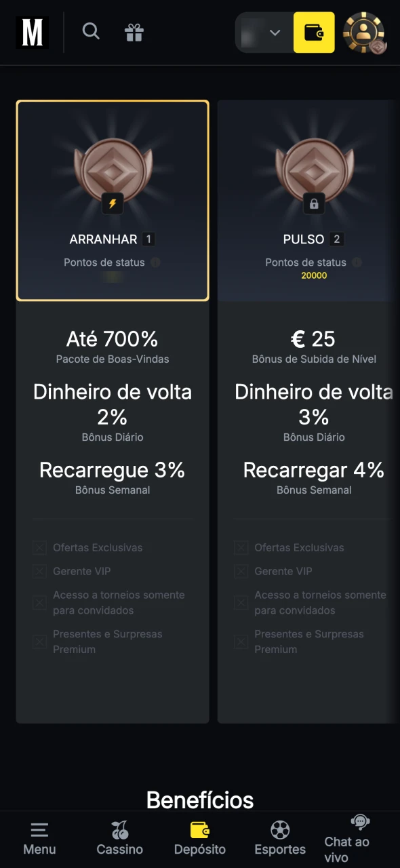This screenshot has width=400, height=868.
Task: Open the yellow wallet deposit icon
Action: click(x=314, y=32)
